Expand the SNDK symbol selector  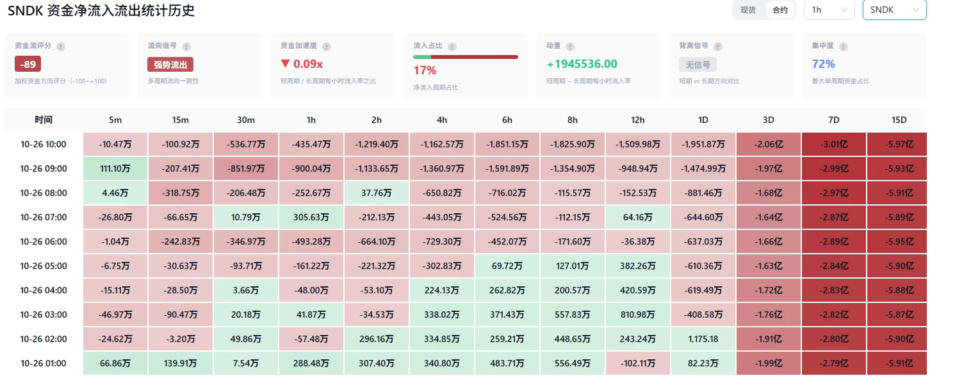click(x=894, y=10)
